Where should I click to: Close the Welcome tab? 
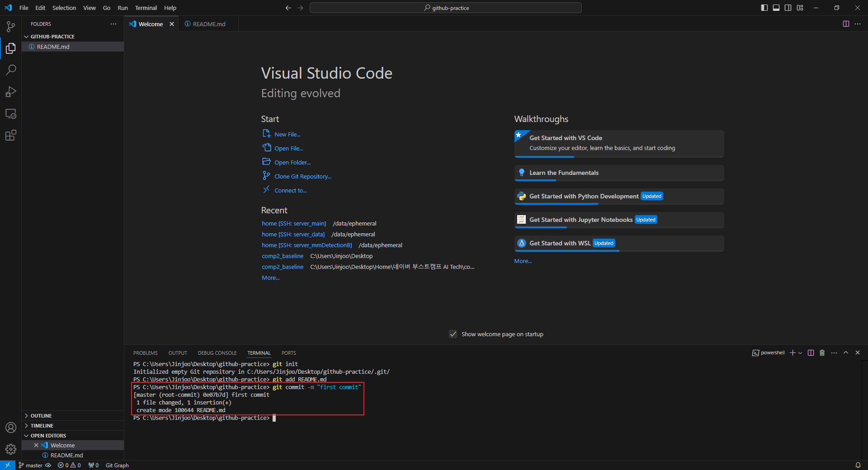tap(172, 24)
